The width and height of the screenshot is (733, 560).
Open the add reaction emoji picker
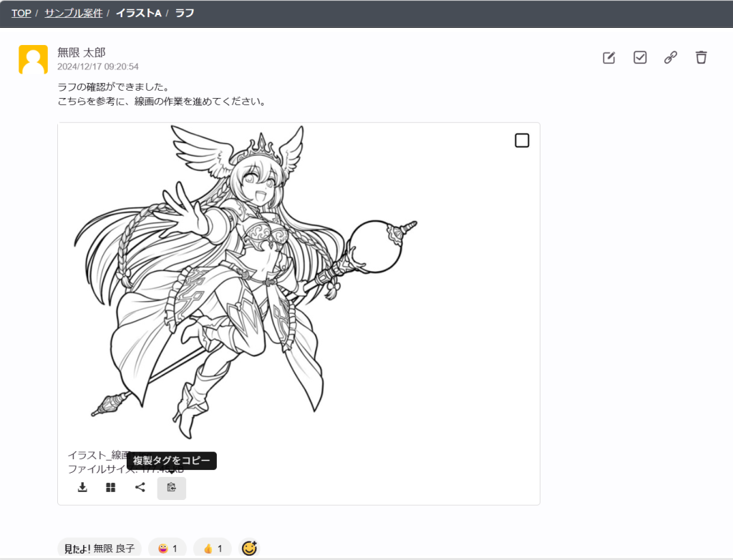pos(249,549)
